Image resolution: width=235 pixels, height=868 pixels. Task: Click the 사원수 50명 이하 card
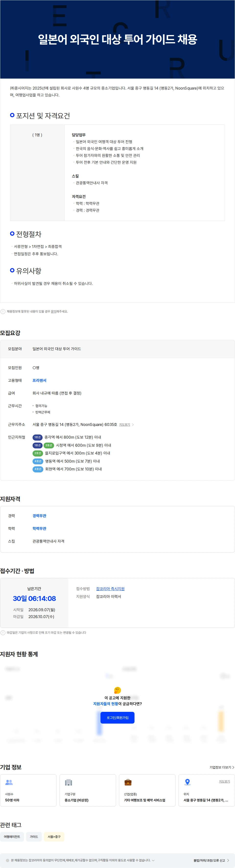28,790
